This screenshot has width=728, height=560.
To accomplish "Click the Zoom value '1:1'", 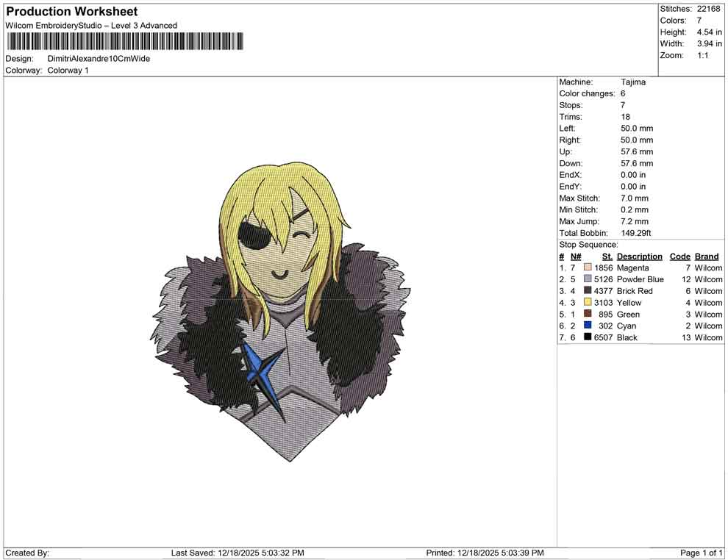I will pos(702,55).
